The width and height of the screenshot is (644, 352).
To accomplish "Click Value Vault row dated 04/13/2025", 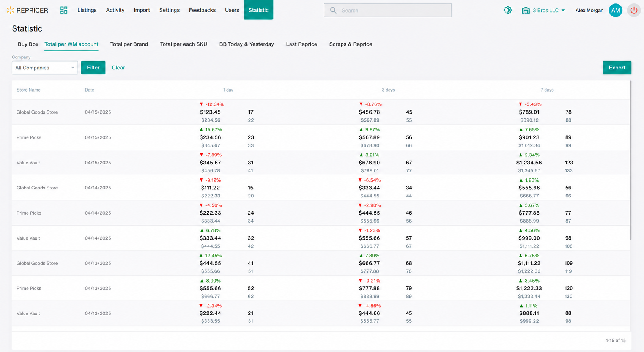I will coord(321,313).
